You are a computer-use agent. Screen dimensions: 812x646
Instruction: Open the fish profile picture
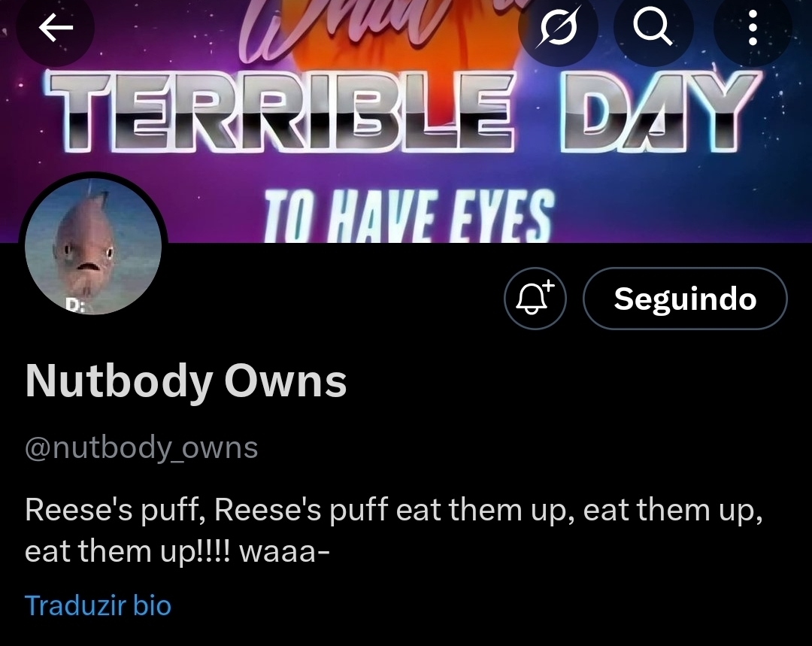click(x=93, y=247)
